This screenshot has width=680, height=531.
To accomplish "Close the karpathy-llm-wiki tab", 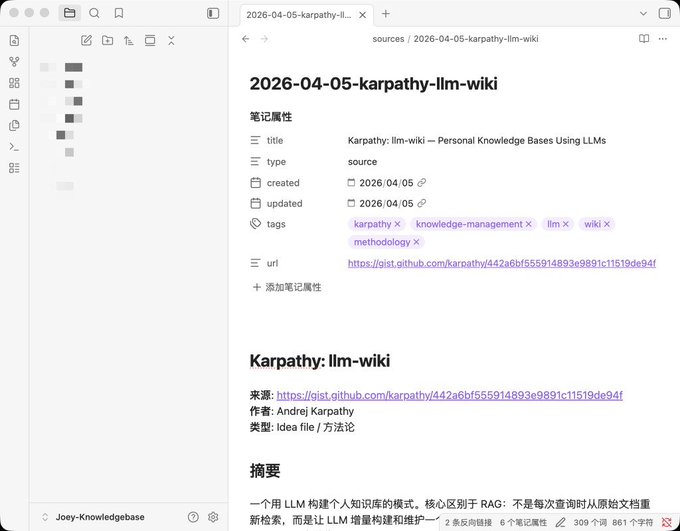I will pyautogui.click(x=363, y=15).
